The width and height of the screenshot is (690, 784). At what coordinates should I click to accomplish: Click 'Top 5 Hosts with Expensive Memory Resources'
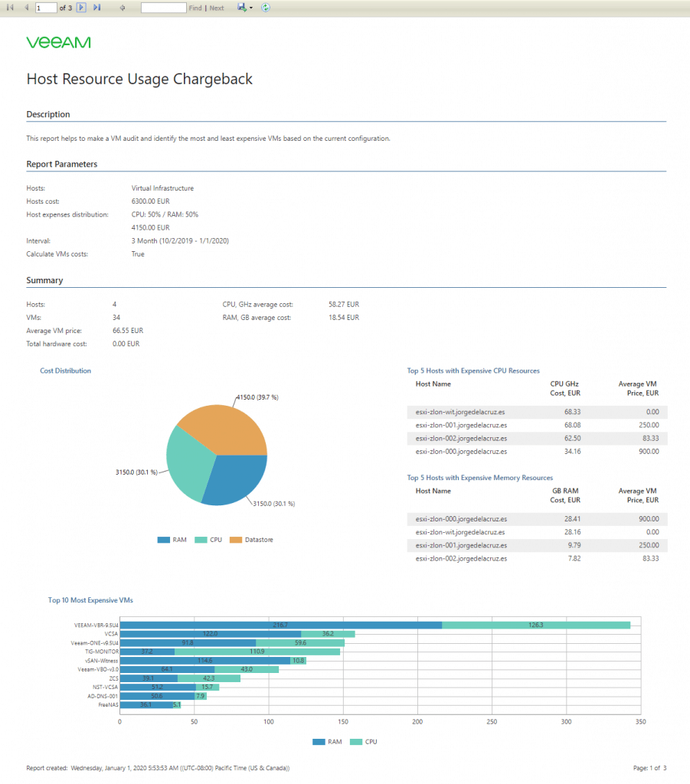(480, 478)
